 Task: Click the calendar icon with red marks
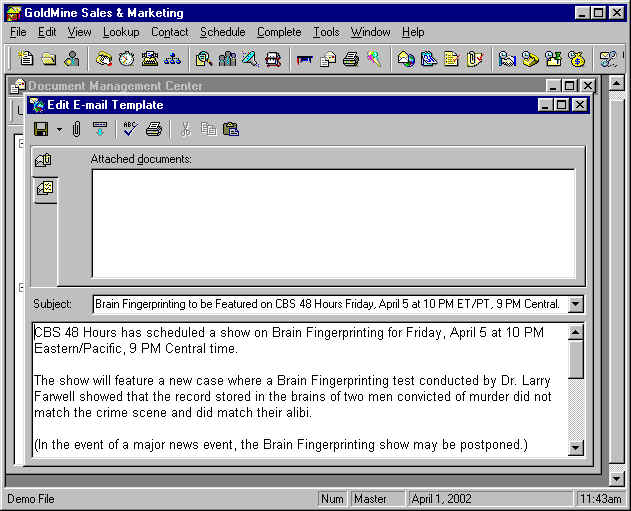(273, 59)
